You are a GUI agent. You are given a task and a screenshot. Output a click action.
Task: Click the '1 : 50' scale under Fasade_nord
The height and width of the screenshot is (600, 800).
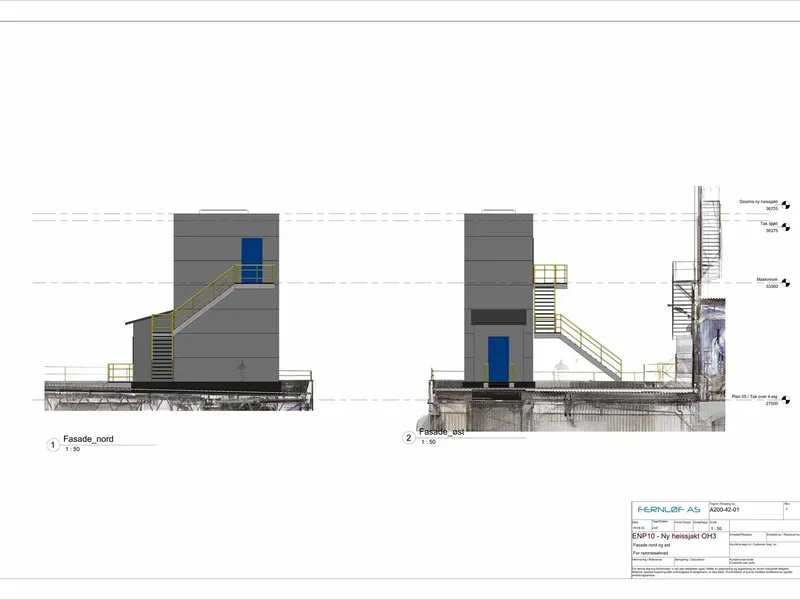pos(72,449)
